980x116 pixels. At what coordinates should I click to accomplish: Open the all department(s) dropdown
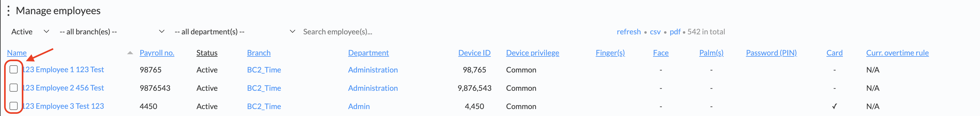(x=235, y=32)
